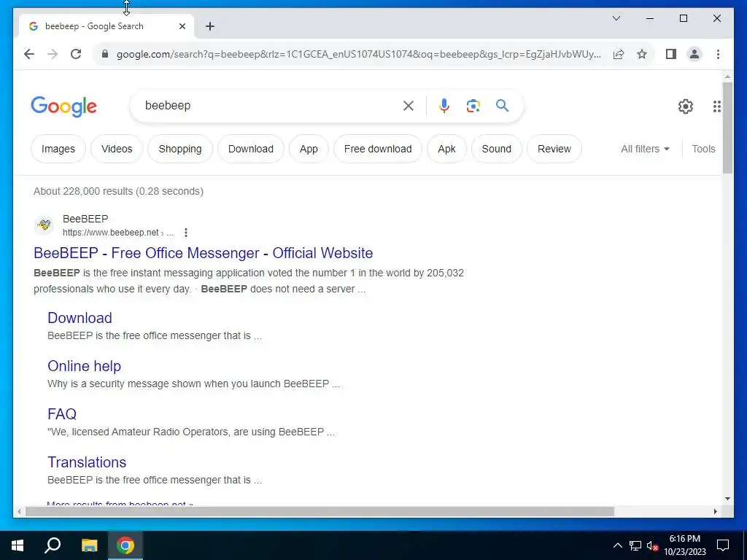Open Google quick settings gear

686,106
